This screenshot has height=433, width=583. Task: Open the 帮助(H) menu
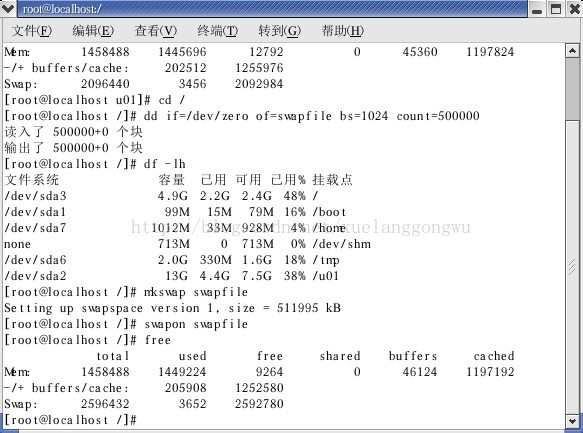[x=342, y=31]
